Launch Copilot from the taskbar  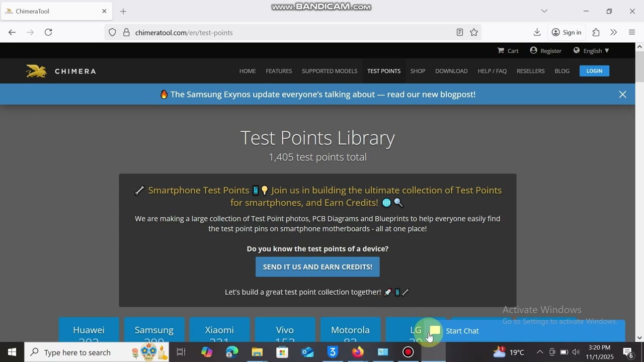(x=207, y=352)
